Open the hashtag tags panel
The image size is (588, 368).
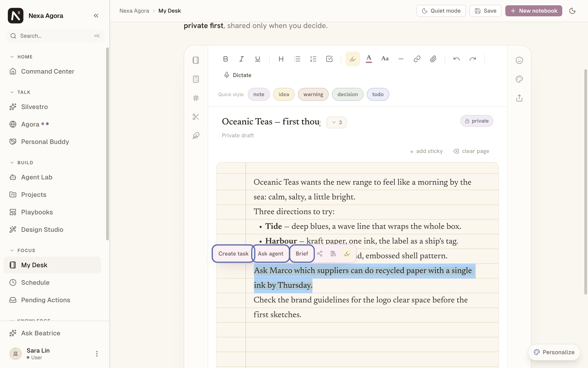[196, 98]
